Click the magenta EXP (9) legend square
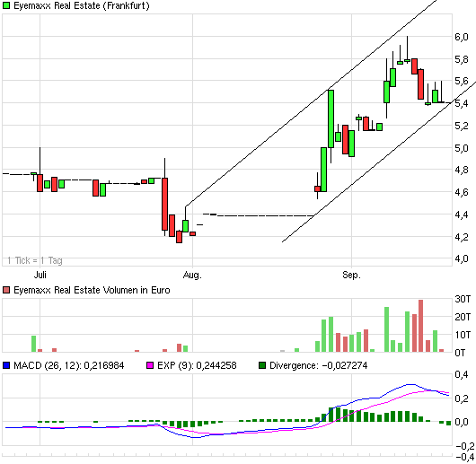This screenshot has height=464, width=476. 150,365
